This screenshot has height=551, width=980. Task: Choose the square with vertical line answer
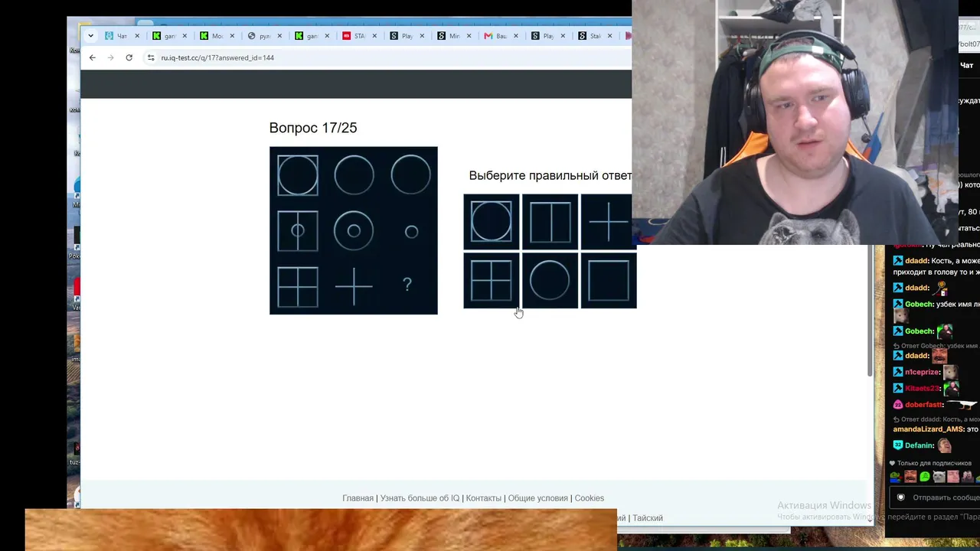coord(550,222)
